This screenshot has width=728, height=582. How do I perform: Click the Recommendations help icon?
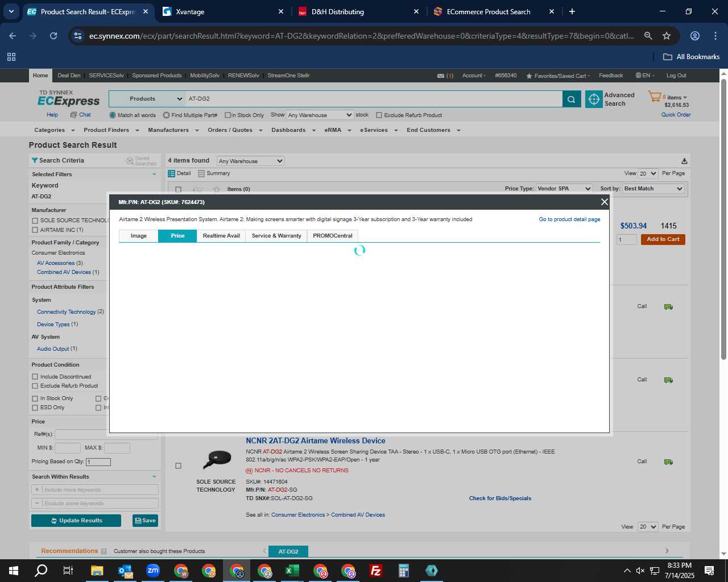point(104,551)
